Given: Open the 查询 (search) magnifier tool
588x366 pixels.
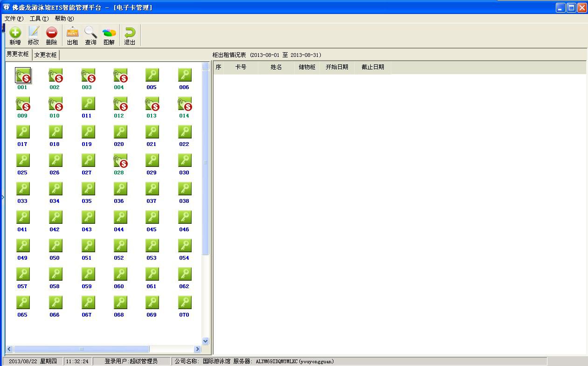Looking at the screenshot, I should pos(90,35).
